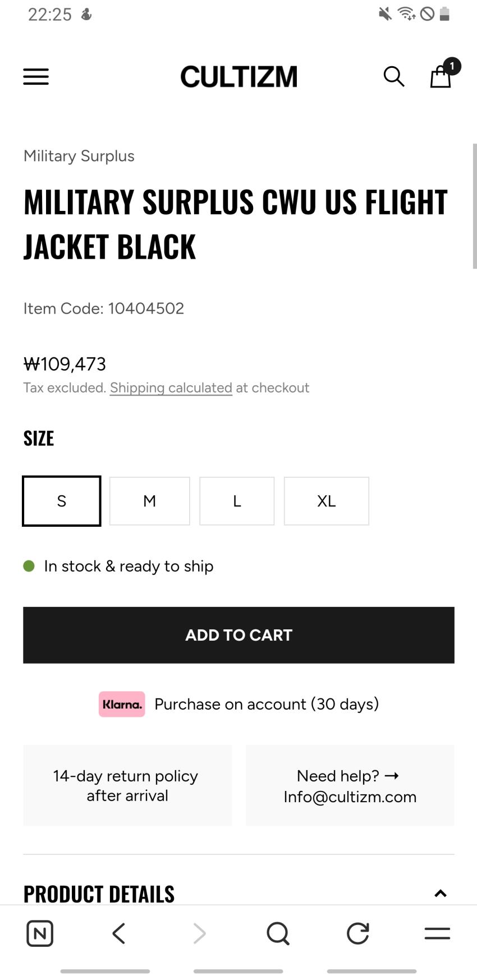Tap the site search magnifier icon

click(x=393, y=76)
